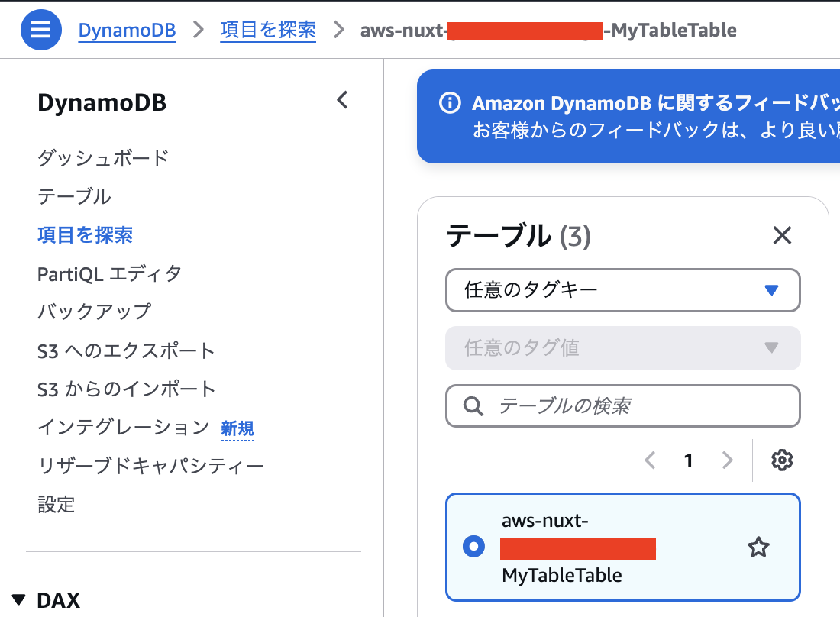Open the navigation hamburger menu
This screenshot has height=617, width=840.
pyautogui.click(x=40, y=30)
